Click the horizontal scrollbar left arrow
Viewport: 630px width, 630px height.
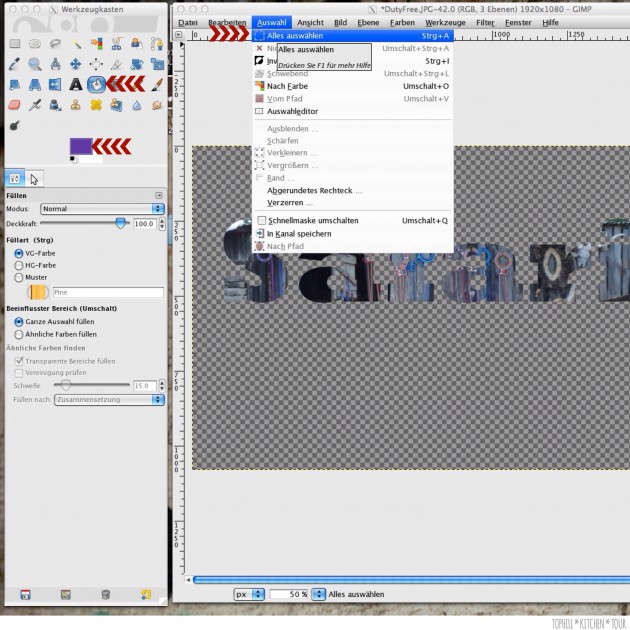188,580
